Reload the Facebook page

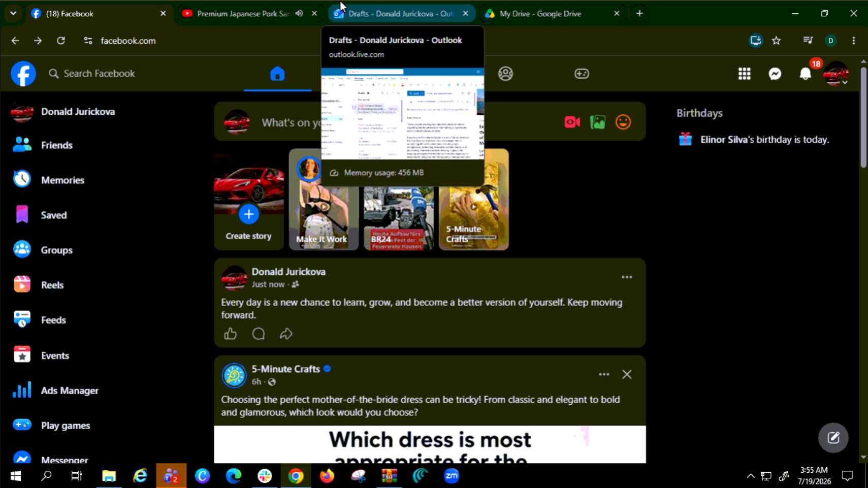[x=61, y=41]
